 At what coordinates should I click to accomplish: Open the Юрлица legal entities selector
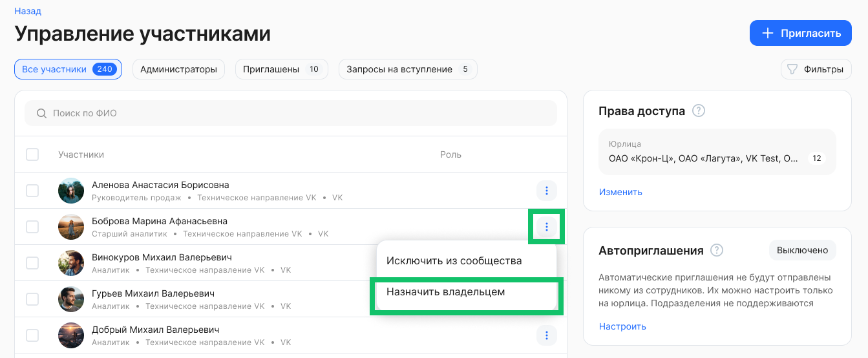(717, 152)
